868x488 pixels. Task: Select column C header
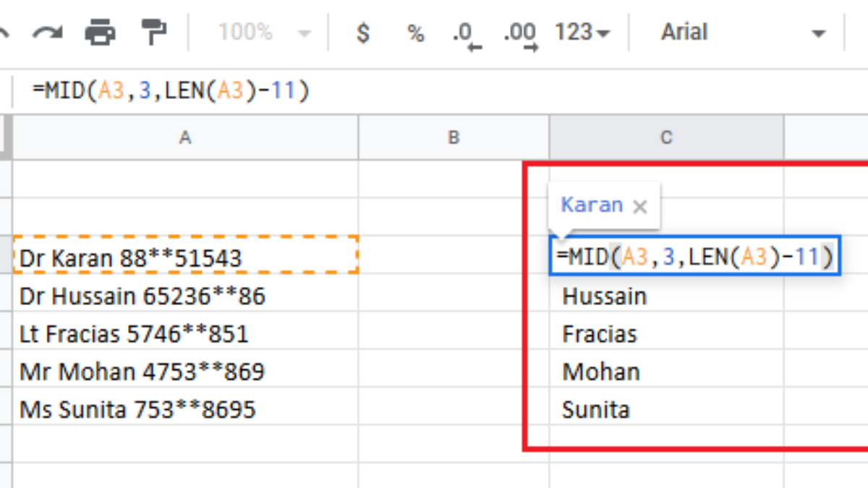[x=665, y=137]
